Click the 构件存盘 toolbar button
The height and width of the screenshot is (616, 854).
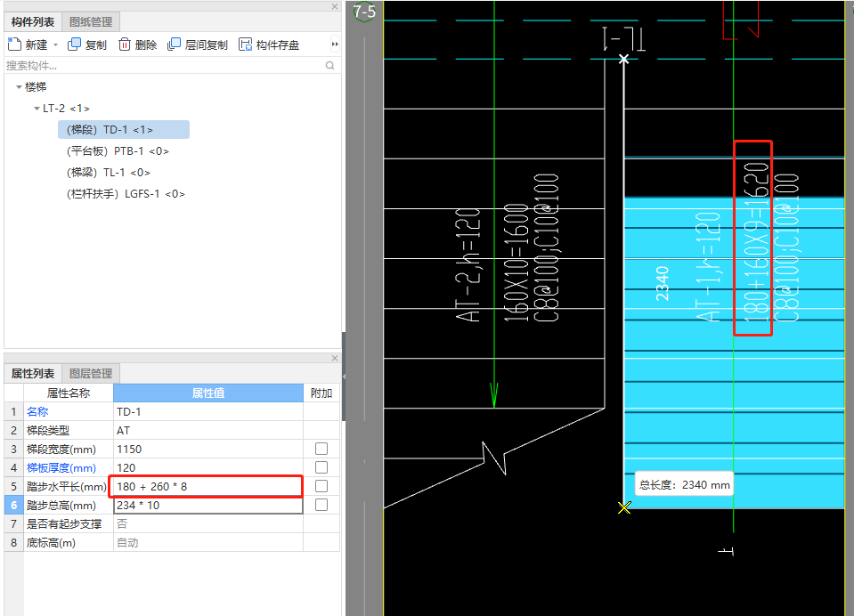coord(269,45)
